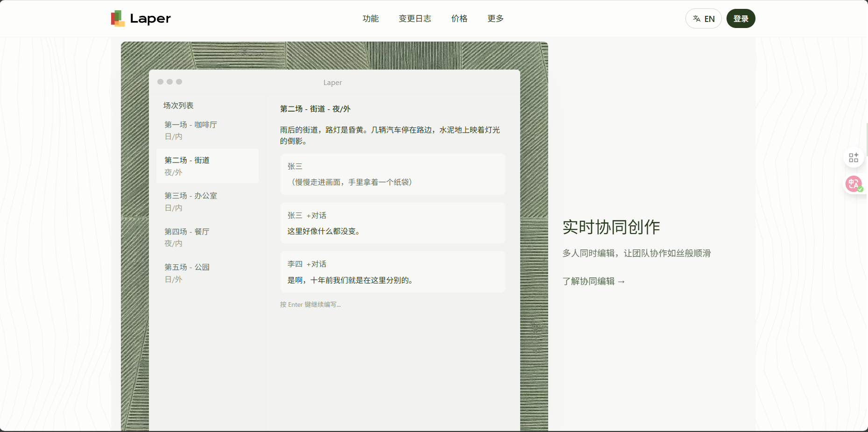Viewport: 868px width, 432px height.
Task: Click the subtitle 多人同时编辑
Action: 636,253
